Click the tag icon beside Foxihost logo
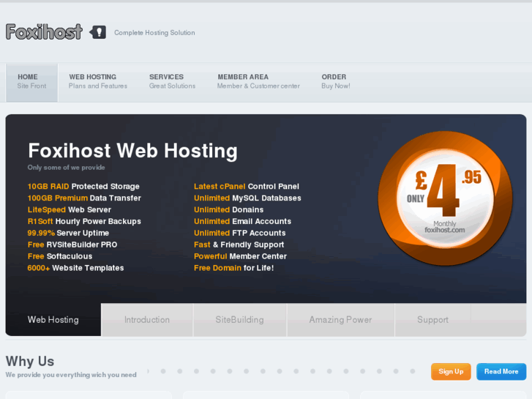This screenshot has width=532, height=399. tap(98, 32)
